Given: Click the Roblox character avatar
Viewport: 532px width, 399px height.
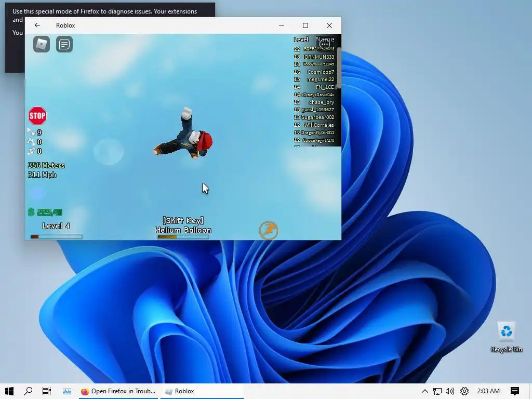Looking at the screenshot, I should (183, 134).
